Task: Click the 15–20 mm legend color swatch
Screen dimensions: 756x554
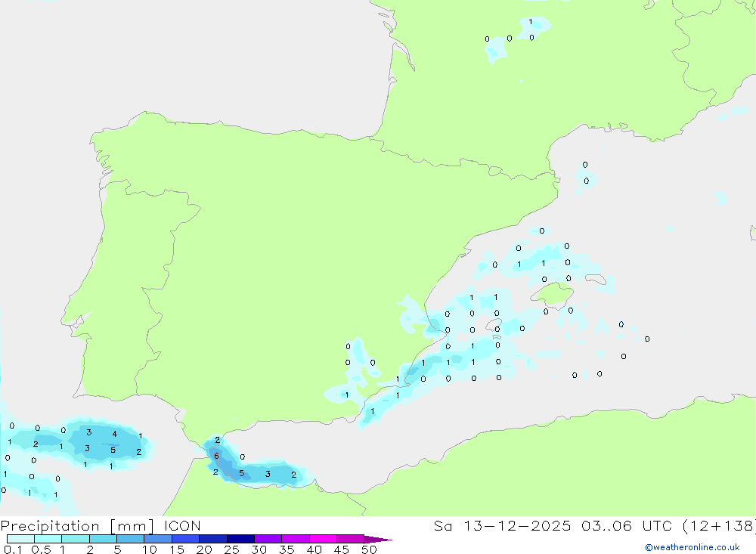Action: [x=185, y=539]
